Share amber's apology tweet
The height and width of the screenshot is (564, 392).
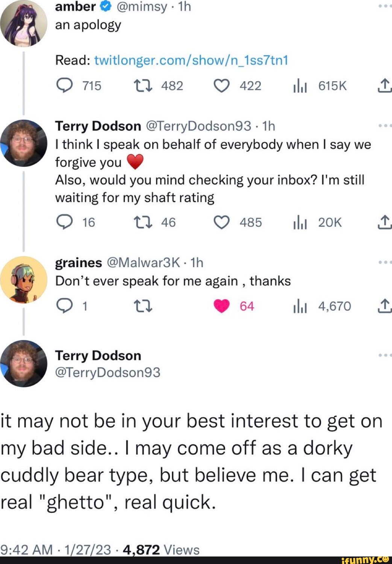384,86
